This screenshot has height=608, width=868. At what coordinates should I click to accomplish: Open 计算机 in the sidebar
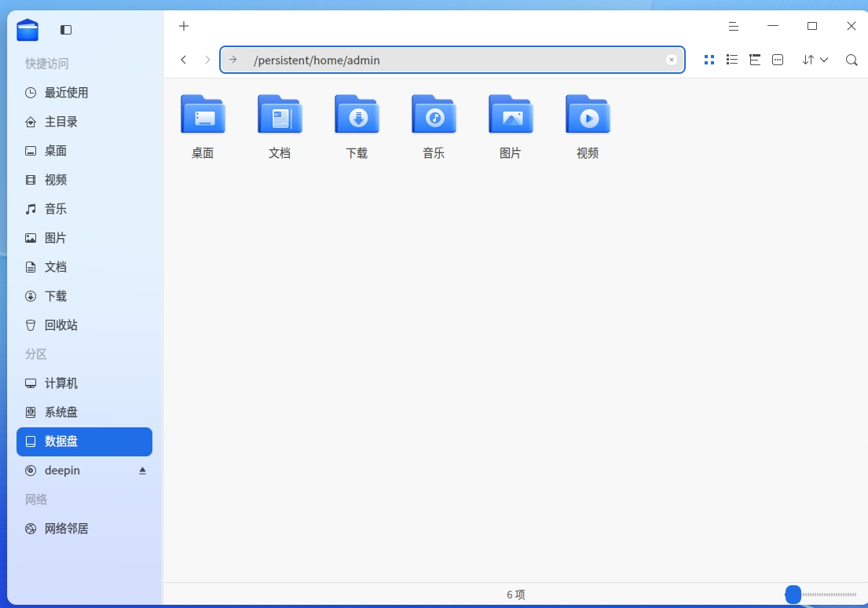point(84,383)
